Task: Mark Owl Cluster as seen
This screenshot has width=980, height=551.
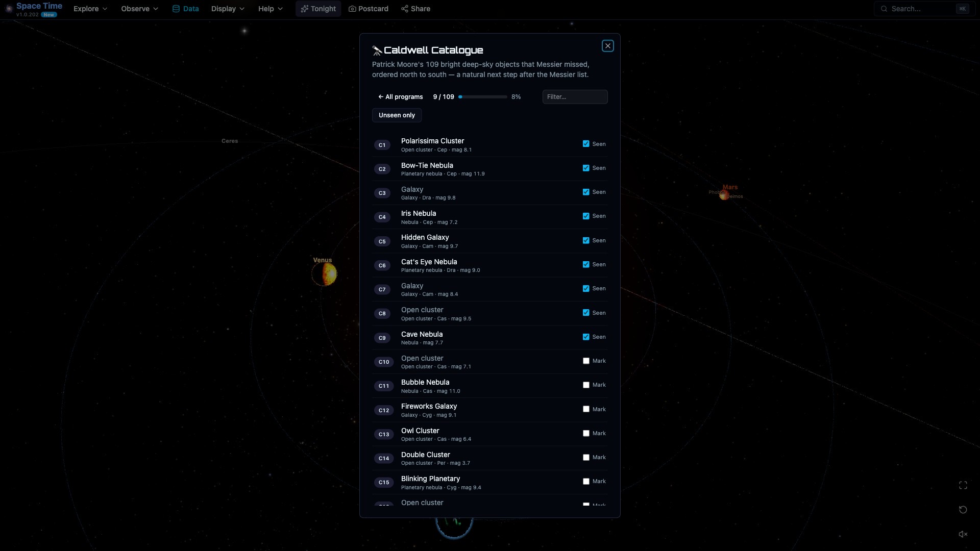Action: click(x=586, y=433)
